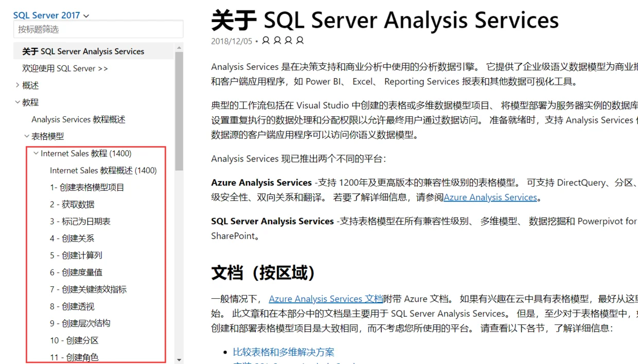The width and height of the screenshot is (638, 364).
Task: Open the Azure Analysis Services 文档 link
Action: click(x=326, y=299)
